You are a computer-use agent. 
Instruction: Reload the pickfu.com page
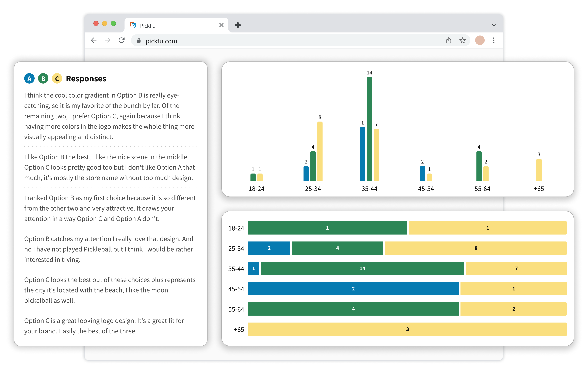[122, 40]
